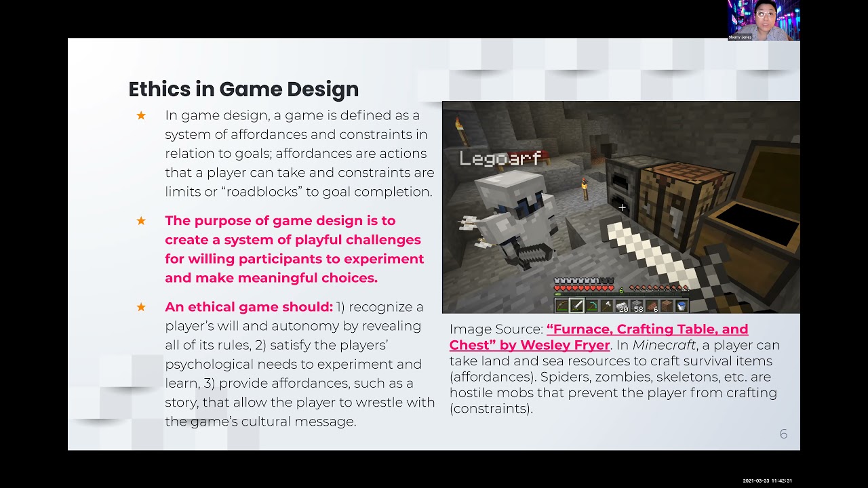Viewport: 868px width, 488px height.
Task: Select the iron ingot stack of 20
Action: (x=622, y=306)
